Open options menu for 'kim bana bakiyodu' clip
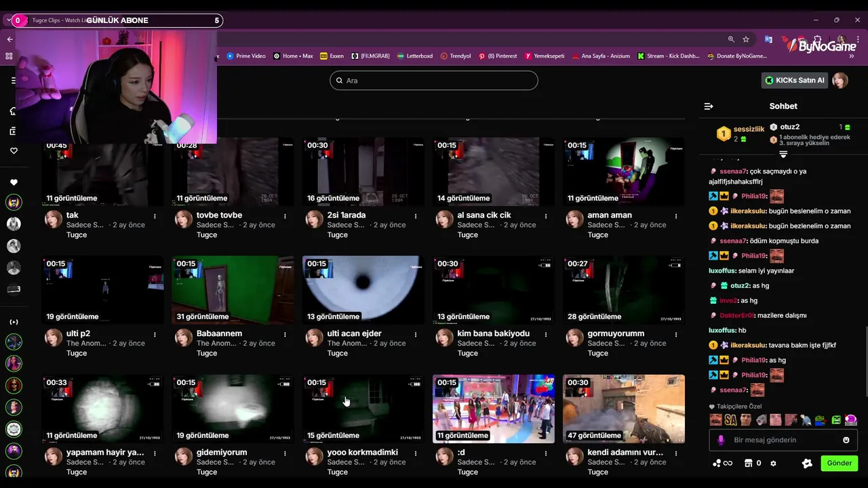Viewport: 868px width, 488px height. click(x=545, y=335)
